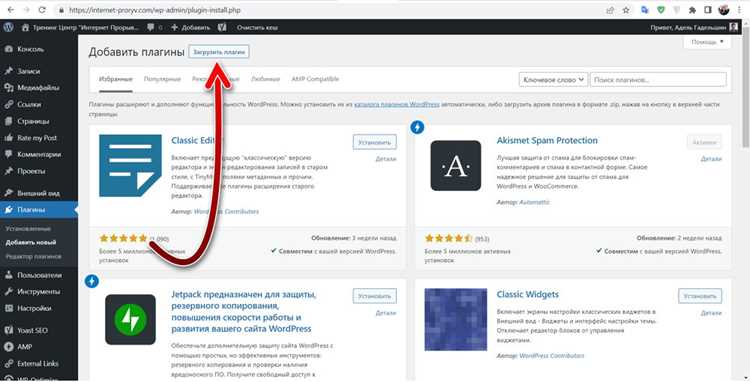Click the browser address bar URL
Image resolution: width=750 pixels, height=382 pixels.
(154, 10)
